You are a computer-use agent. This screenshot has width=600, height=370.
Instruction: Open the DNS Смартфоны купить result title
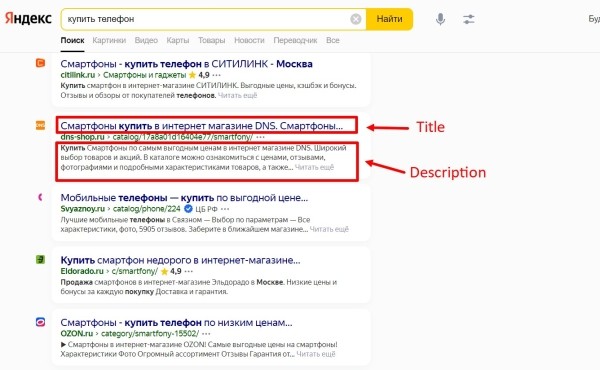coord(202,126)
